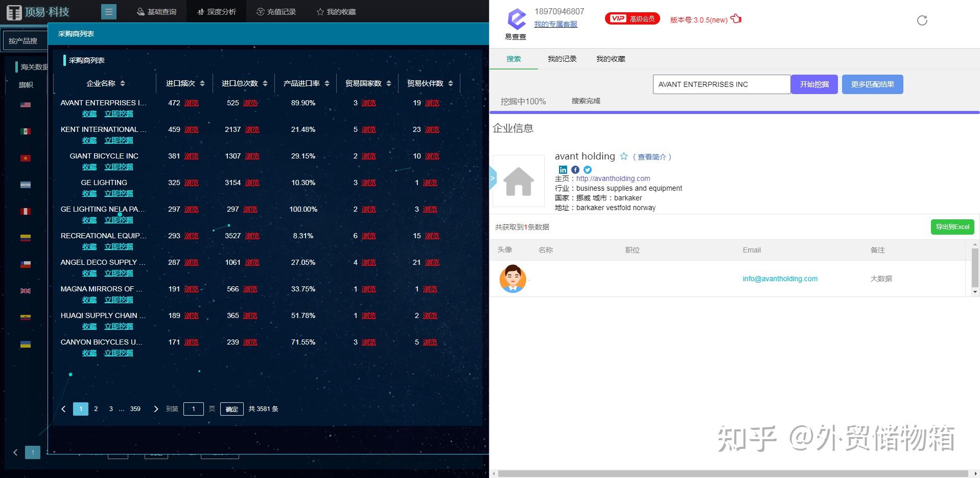980x478 pixels.
Task: Open the Facebook icon for avant holding
Action: tap(575, 170)
